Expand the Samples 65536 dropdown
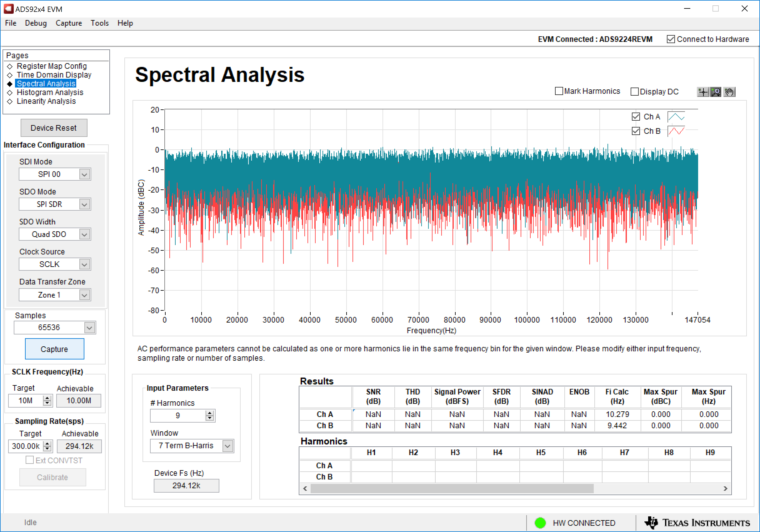This screenshot has width=760, height=532. pyautogui.click(x=89, y=328)
